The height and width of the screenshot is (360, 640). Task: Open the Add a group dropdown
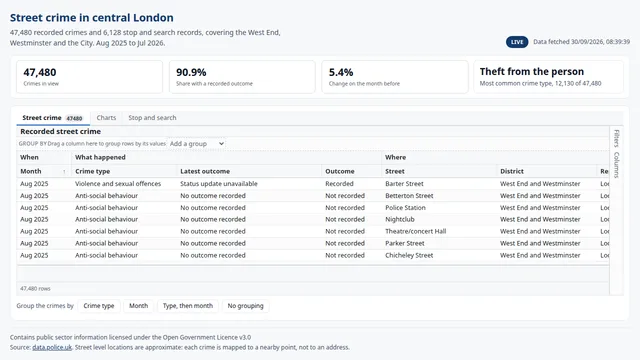[x=197, y=144]
